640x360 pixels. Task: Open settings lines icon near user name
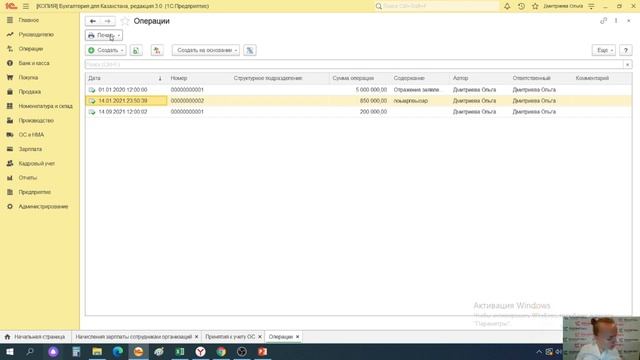(591, 6)
